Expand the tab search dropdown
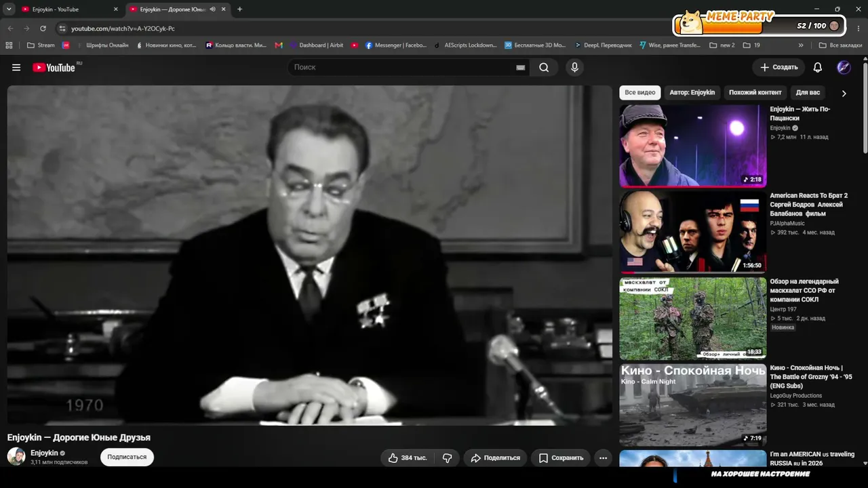 click(9, 9)
